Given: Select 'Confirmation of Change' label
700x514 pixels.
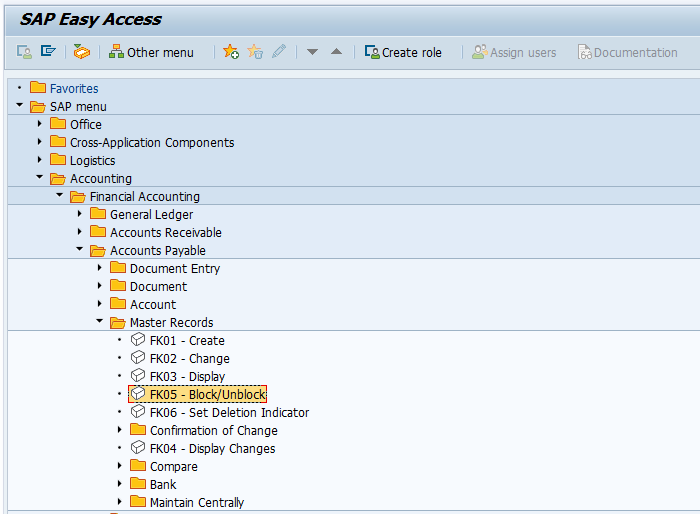Looking at the screenshot, I should [x=213, y=430].
